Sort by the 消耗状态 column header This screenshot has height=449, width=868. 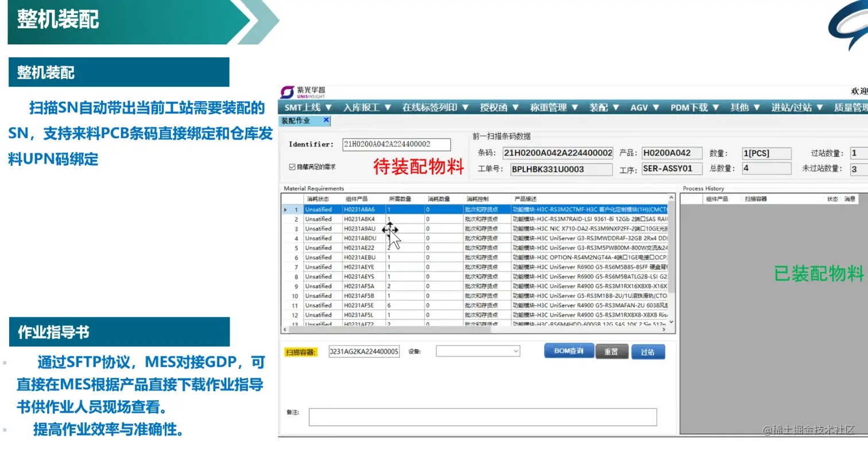[322, 199]
